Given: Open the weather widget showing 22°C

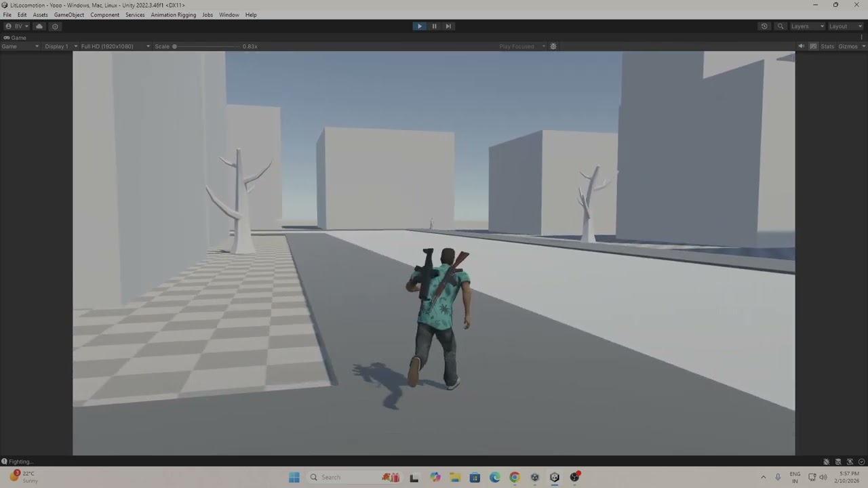Looking at the screenshot, I should (x=24, y=477).
